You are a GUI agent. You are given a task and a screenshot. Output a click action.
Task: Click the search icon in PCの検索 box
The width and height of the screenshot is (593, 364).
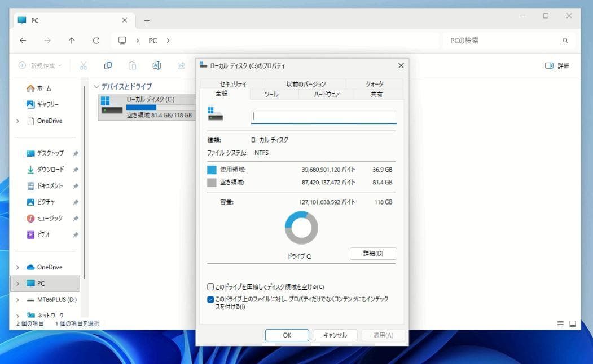(x=565, y=41)
